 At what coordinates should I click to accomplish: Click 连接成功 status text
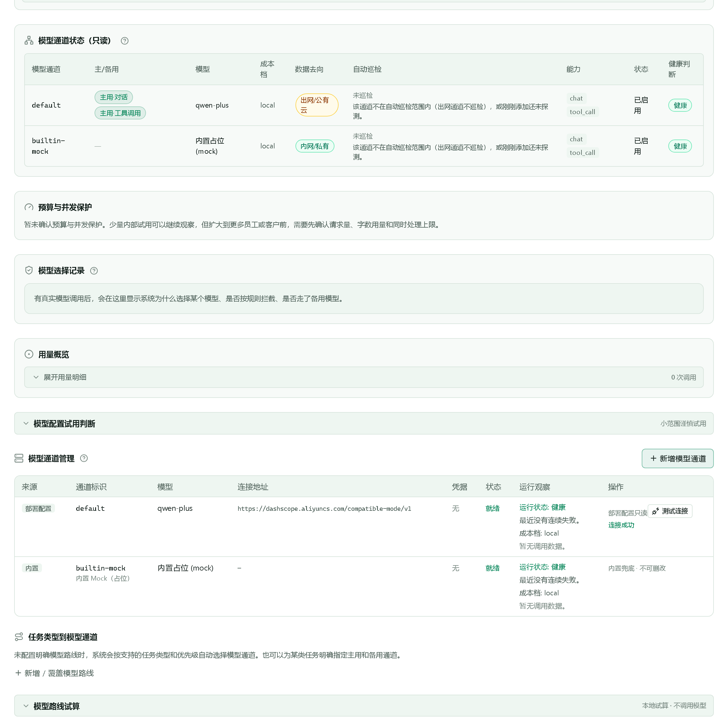click(x=621, y=525)
